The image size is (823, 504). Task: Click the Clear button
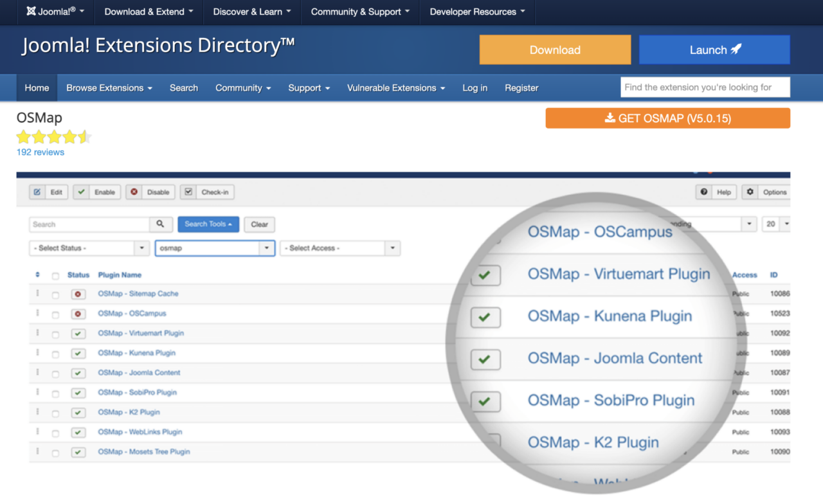click(x=260, y=224)
